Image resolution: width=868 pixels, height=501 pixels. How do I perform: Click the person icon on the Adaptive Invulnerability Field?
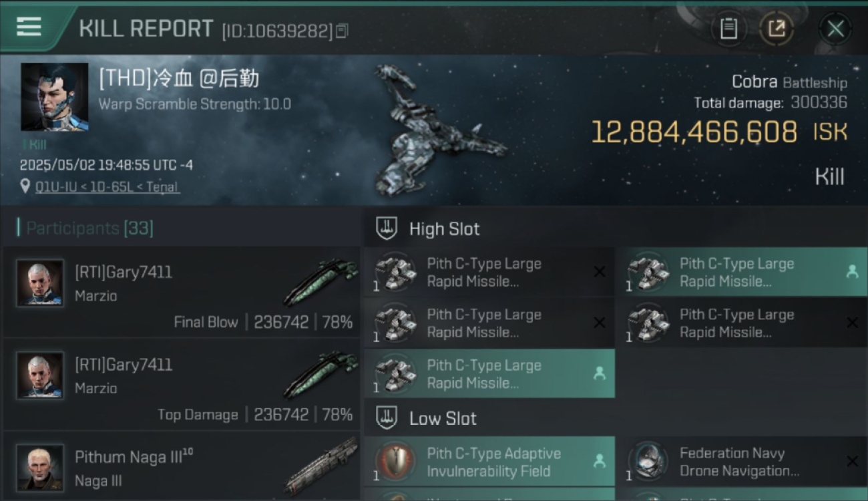[599, 461]
